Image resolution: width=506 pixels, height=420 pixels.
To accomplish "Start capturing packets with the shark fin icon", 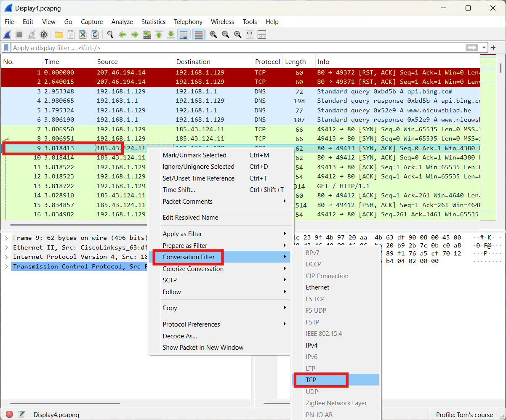I will [8, 35].
